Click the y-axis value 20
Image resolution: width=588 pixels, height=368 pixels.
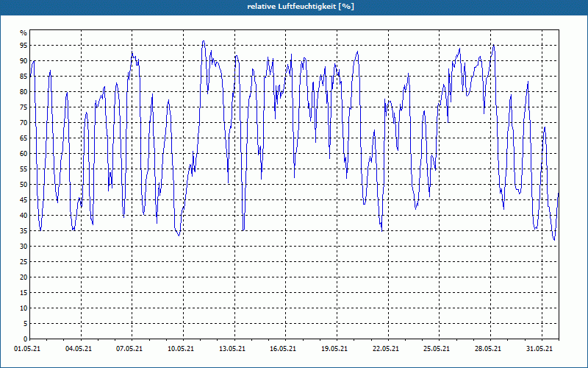24,277
